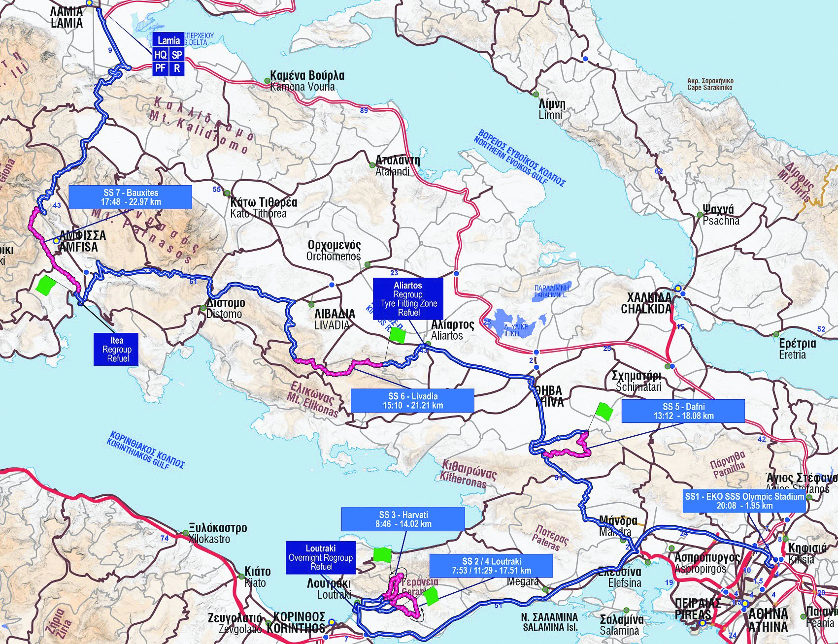Click the R square in the Lamia legend
The image size is (838, 644).
pyautogui.click(x=177, y=68)
